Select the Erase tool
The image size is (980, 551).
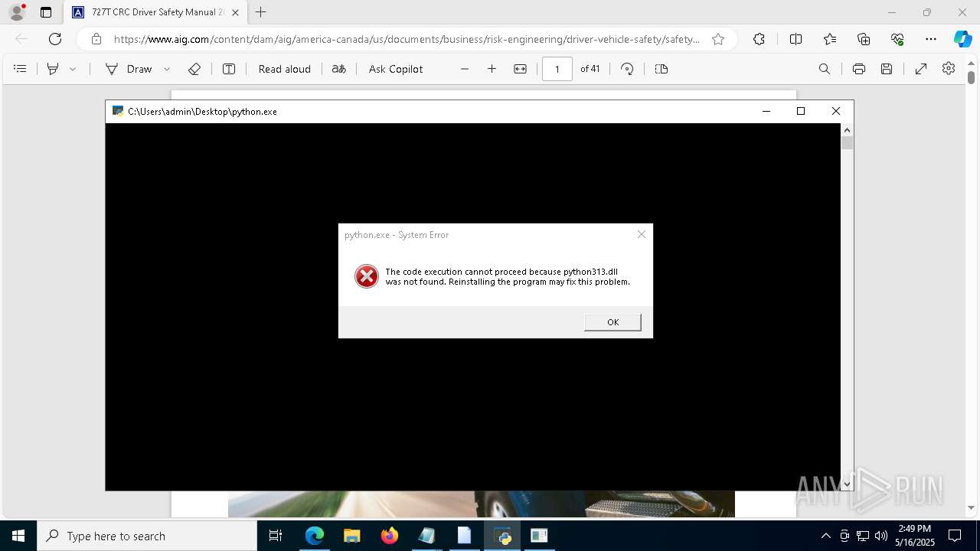click(194, 69)
